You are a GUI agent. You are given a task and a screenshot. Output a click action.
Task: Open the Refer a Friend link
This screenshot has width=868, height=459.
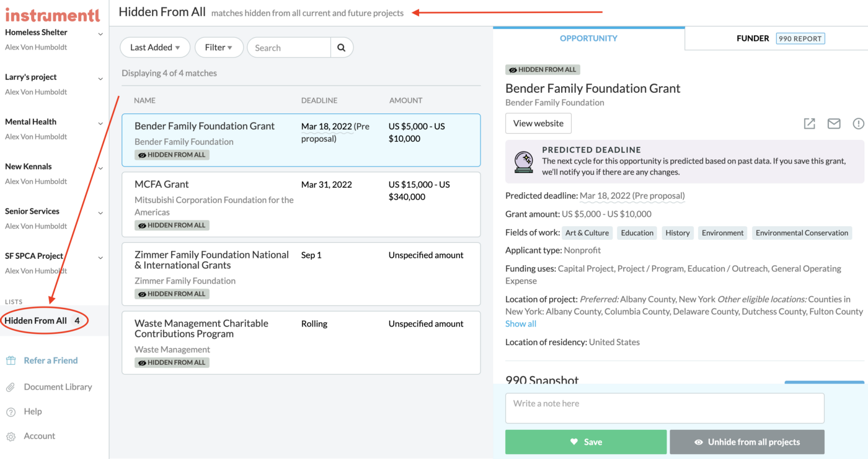pyautogui.click(x=51, y=361)
